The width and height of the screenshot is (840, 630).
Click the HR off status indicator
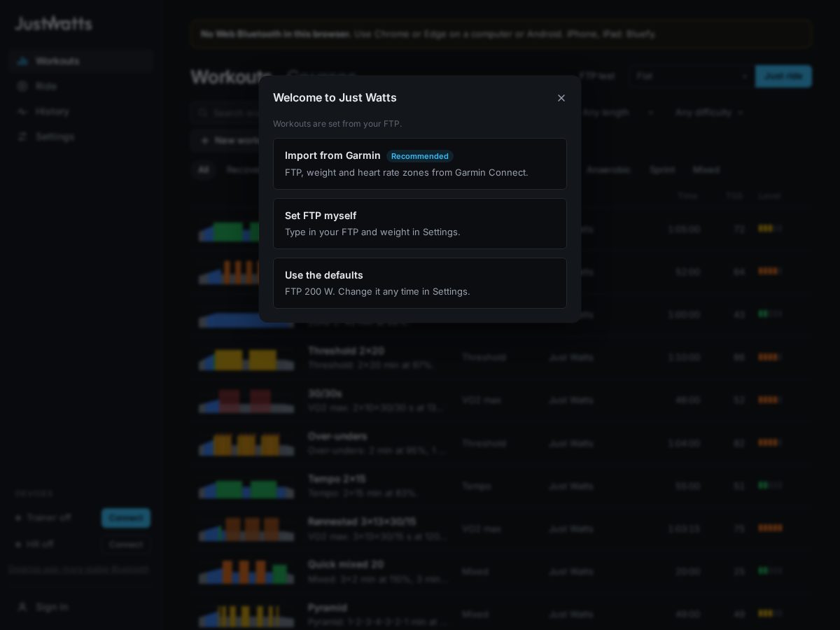[x=35, y=544]
